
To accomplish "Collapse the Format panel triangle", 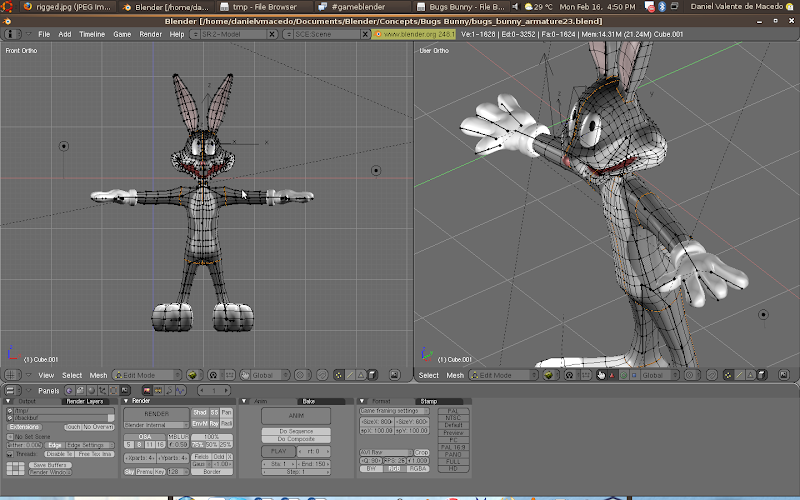I will tap(362, 401).
